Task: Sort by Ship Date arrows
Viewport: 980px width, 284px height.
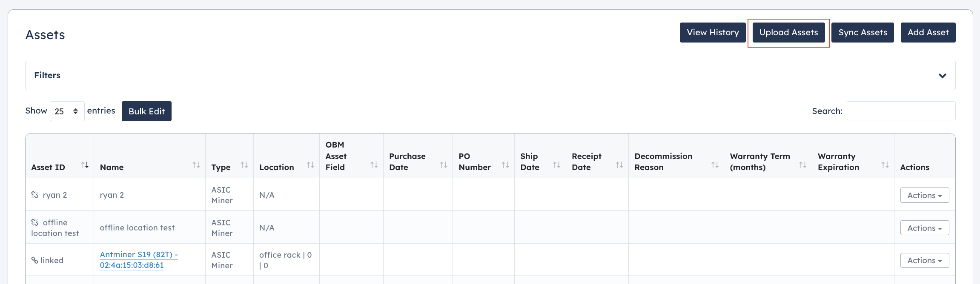Action: pyautogui.click(x=557, y=165)
